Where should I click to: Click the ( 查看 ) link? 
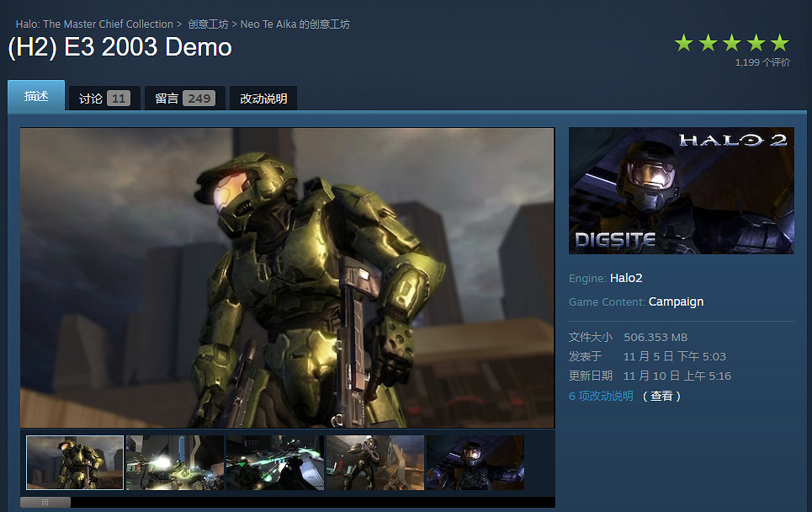661,396
